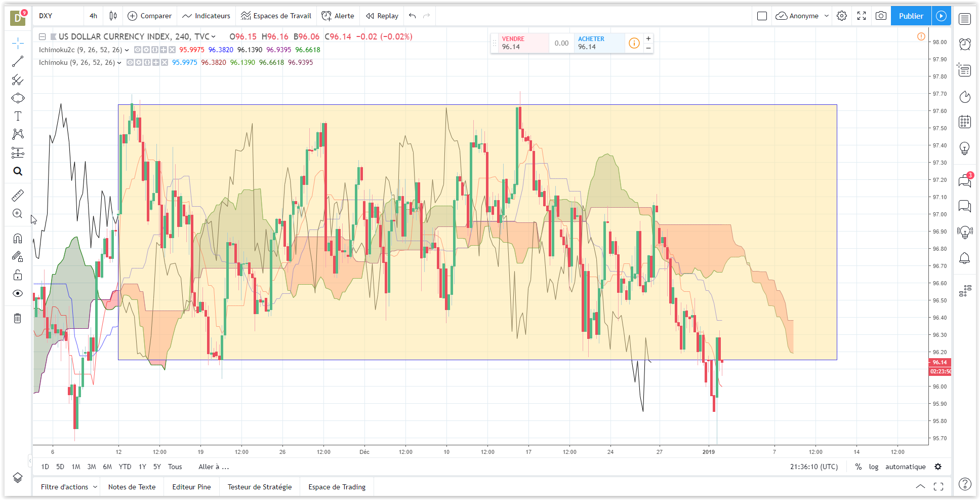
Task: Expand the Ichimoku2c indicator options
Action: (127, 50)
